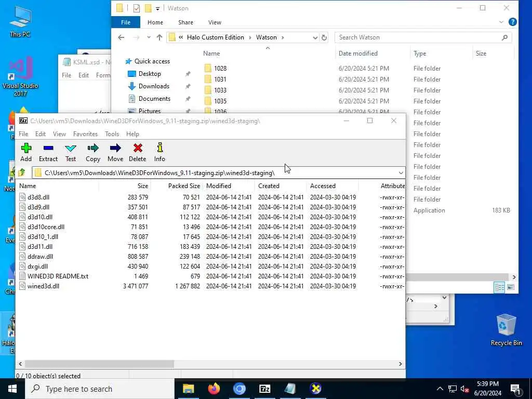Viewport: 532px width, 399px height.
Task: Select folder 1033 in Watson window
Action: 220,90
